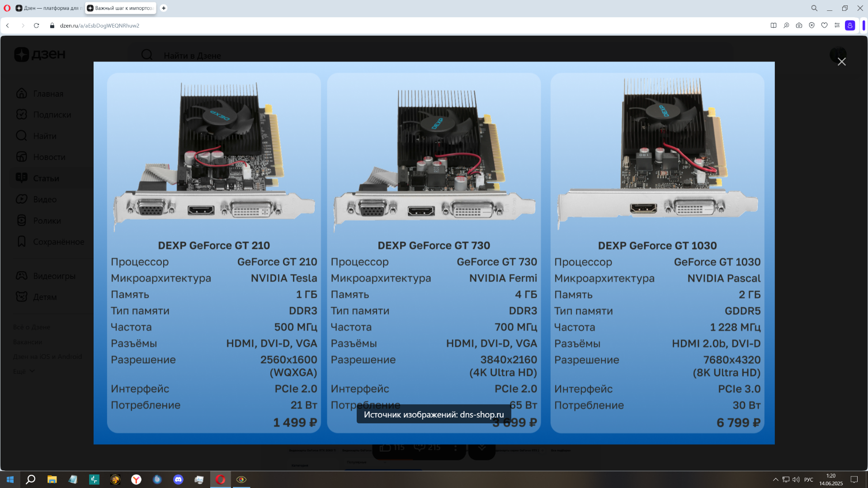Bookmark page with the heart icon
868x488 pixels.
[x=824, y=26]
